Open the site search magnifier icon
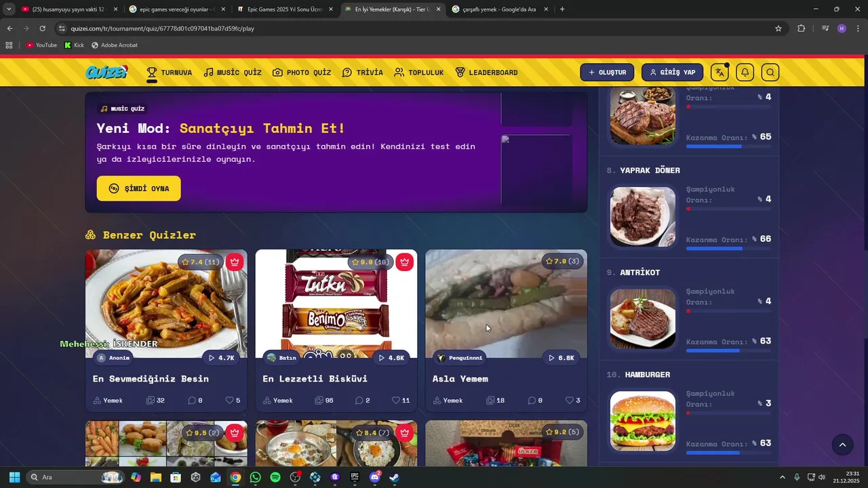Screen dimensions: 868x488 click(770, 73)
